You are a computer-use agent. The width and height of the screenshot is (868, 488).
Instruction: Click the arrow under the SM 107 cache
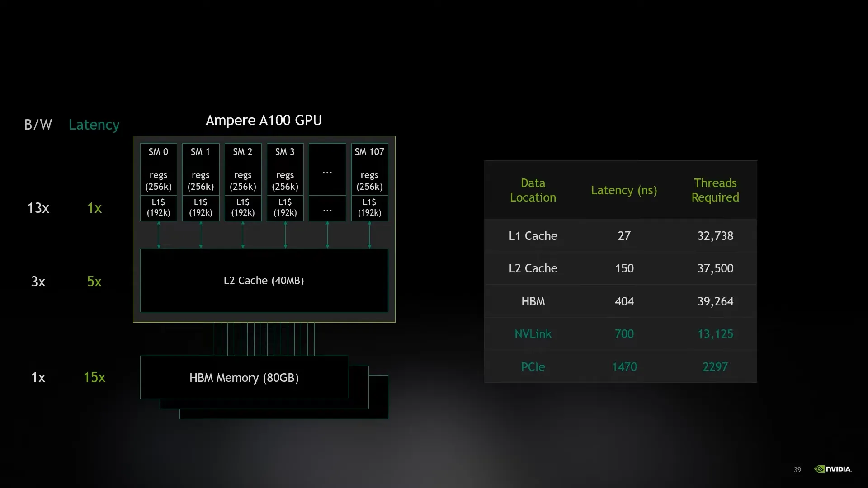click(370, 235)
